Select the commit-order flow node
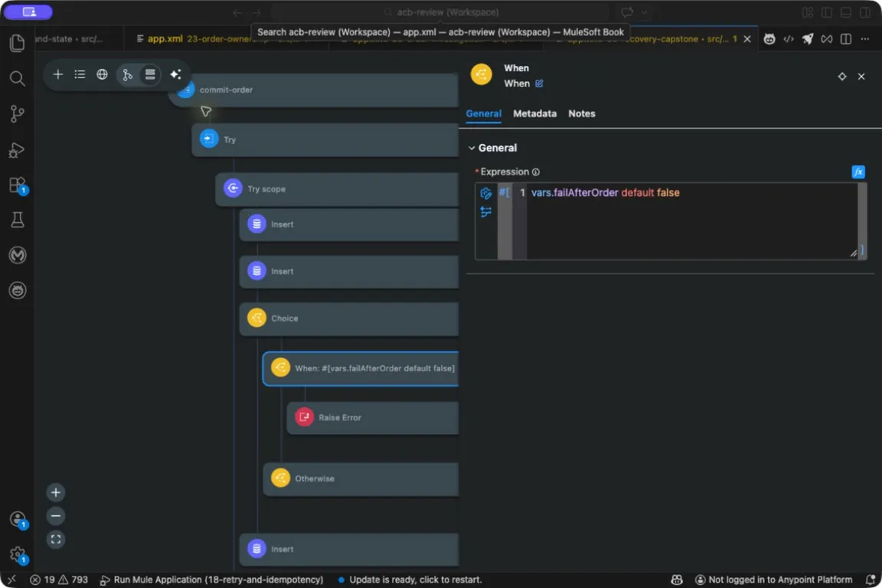 313,90
